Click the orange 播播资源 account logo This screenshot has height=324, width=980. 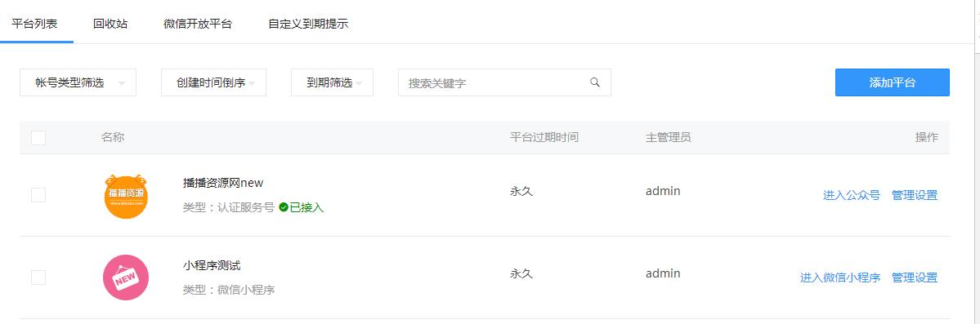point(126,197)
